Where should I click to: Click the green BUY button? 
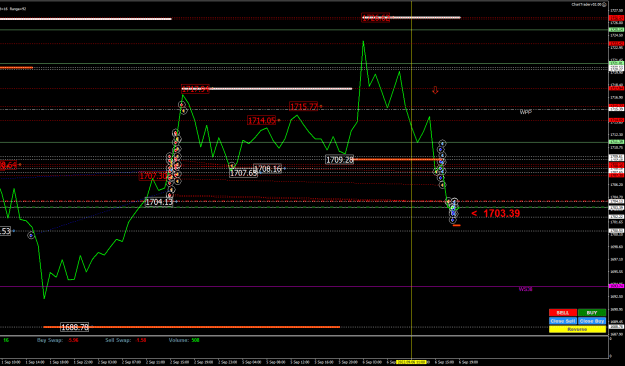point(592,313)
